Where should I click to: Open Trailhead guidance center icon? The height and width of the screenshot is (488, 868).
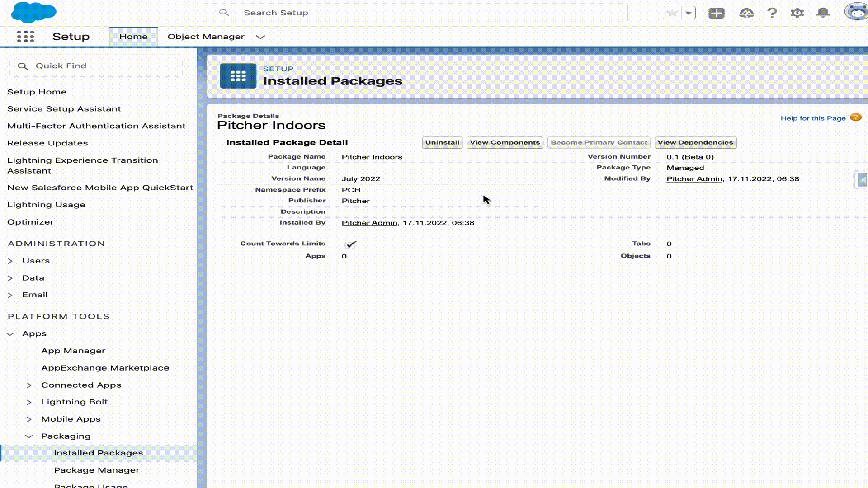(746, 13)
